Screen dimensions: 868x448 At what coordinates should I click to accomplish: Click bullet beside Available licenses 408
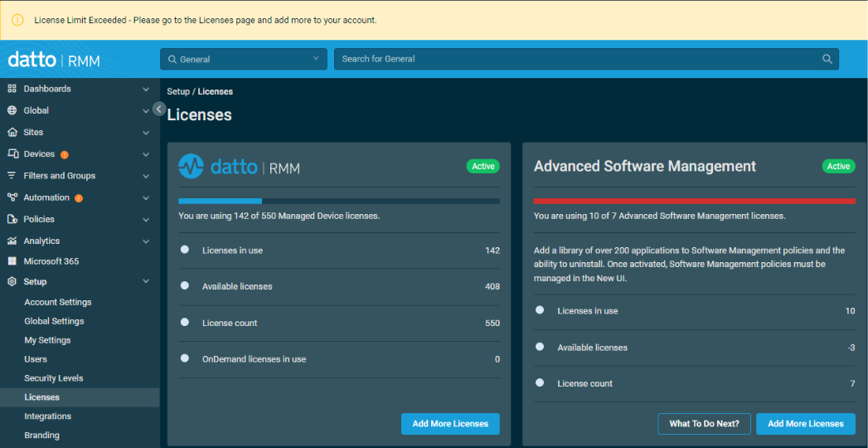pos(185,285)
